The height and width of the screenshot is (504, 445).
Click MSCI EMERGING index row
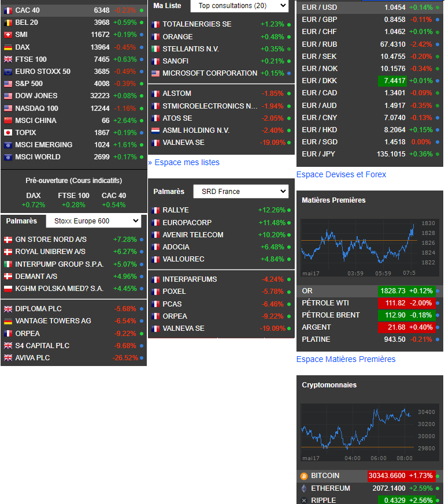point(73,145)
